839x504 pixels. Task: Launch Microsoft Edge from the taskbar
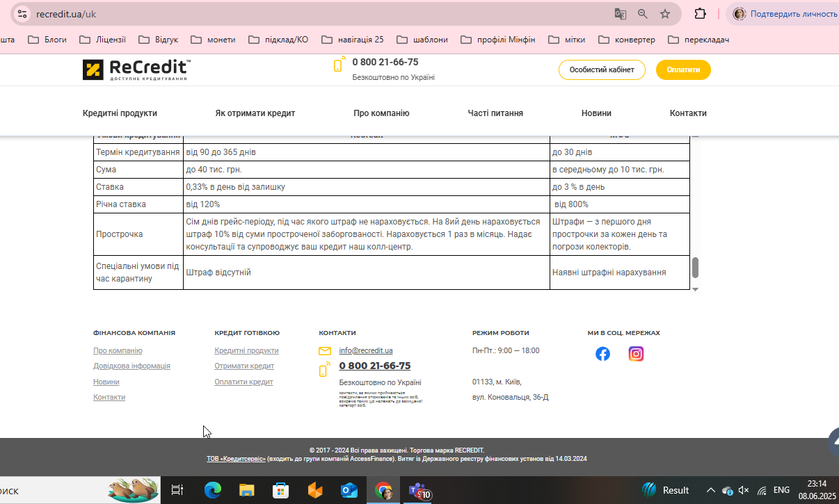212,490
